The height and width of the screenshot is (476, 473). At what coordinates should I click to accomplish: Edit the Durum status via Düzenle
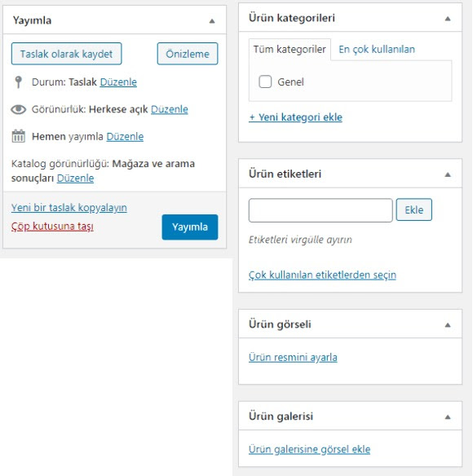click(x=118, y=82)
